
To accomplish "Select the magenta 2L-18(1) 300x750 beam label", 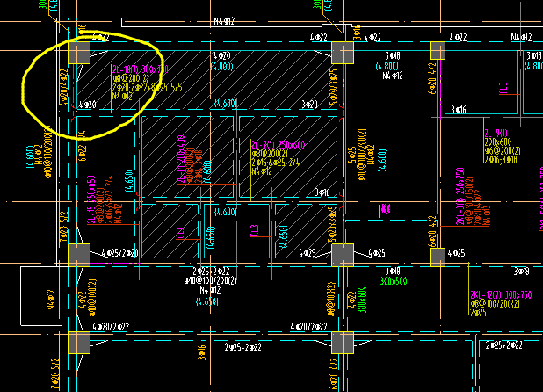I will (x=141, y=69).
